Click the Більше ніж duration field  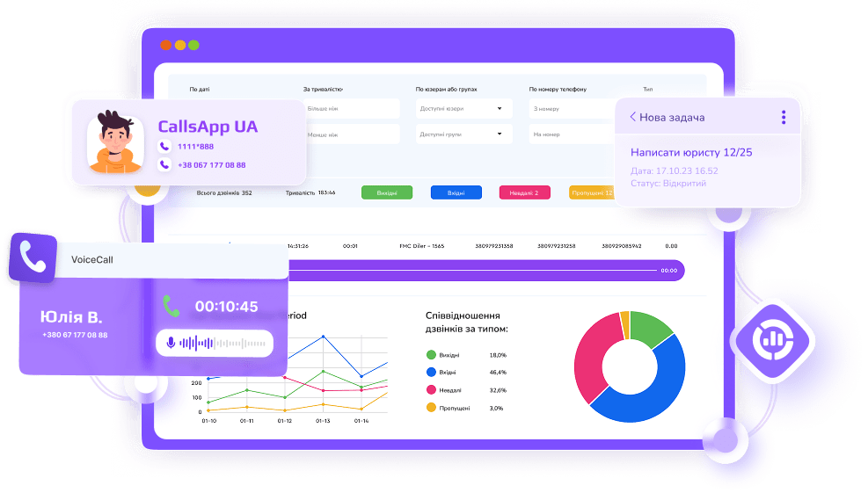point(347,109)
